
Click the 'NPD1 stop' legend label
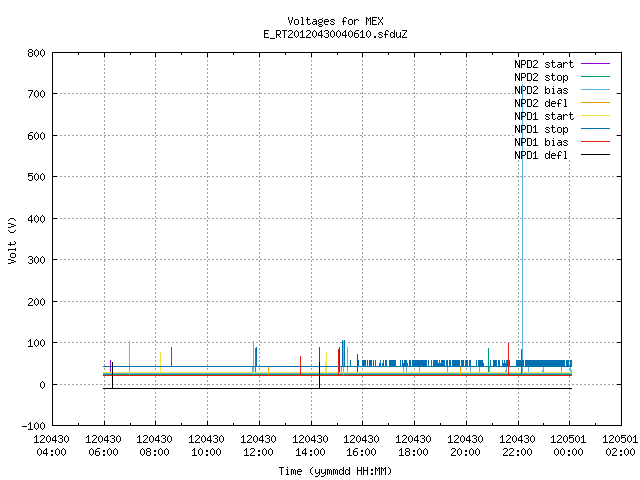click(541, 129)
